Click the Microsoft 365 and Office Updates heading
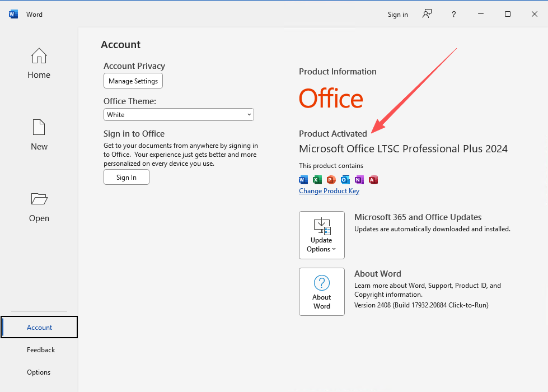 pyautogui.click(x=418, y=217)
